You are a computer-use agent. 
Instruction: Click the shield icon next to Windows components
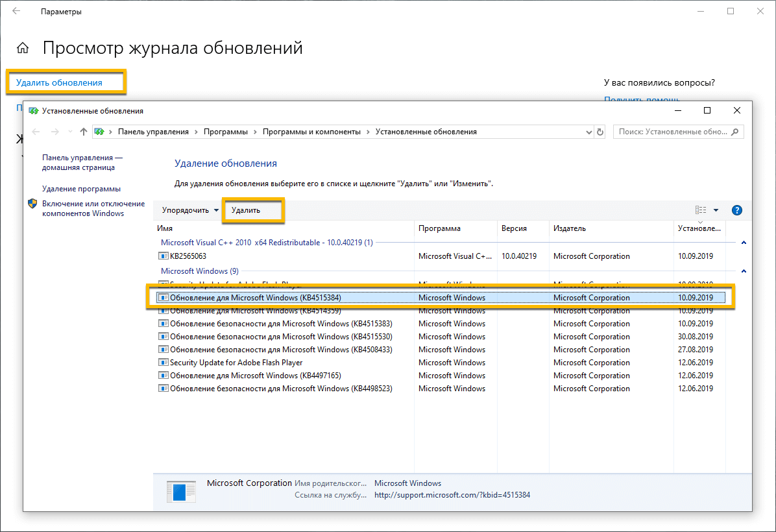[32, 204]
